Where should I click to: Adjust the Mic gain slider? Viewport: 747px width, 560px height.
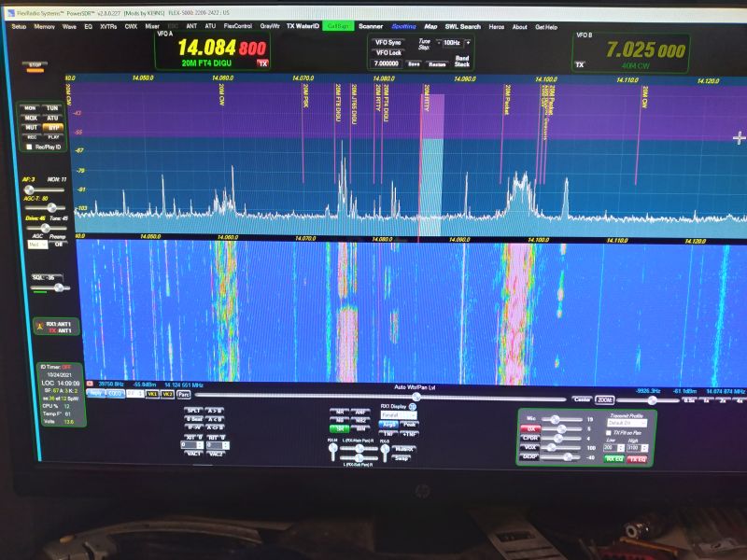[x=561, y=419]
